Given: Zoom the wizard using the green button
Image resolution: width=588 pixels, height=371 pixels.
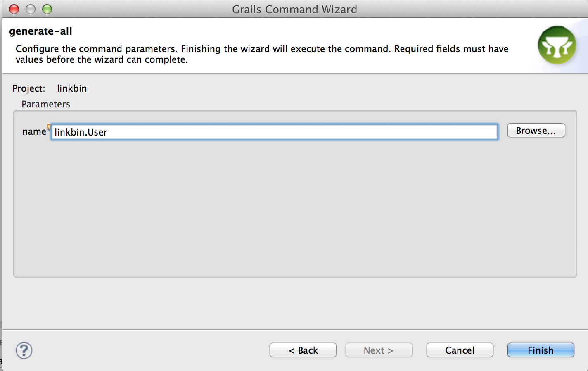Looking at the screenshot, I should click(x=47, y=9).
